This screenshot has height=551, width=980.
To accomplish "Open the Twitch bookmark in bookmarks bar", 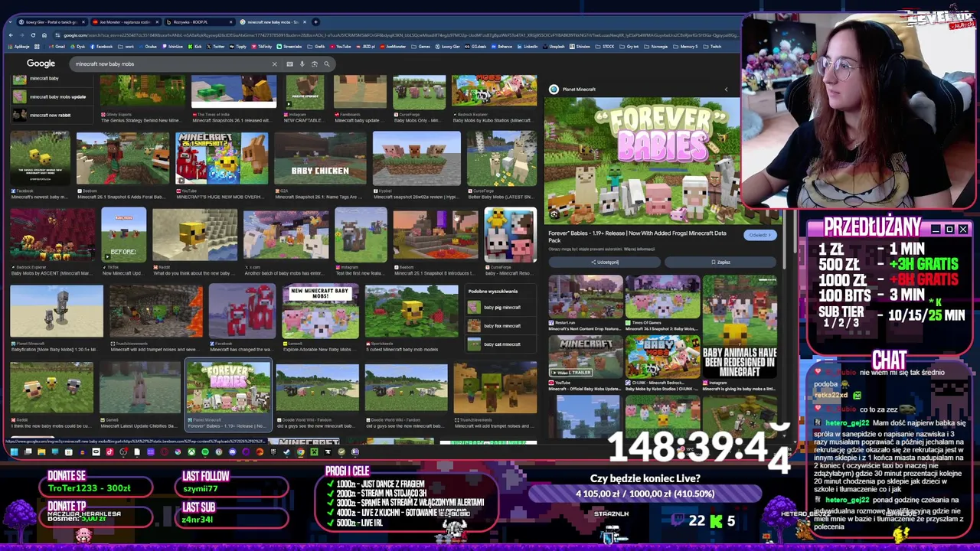I will [x=712, y=47].
